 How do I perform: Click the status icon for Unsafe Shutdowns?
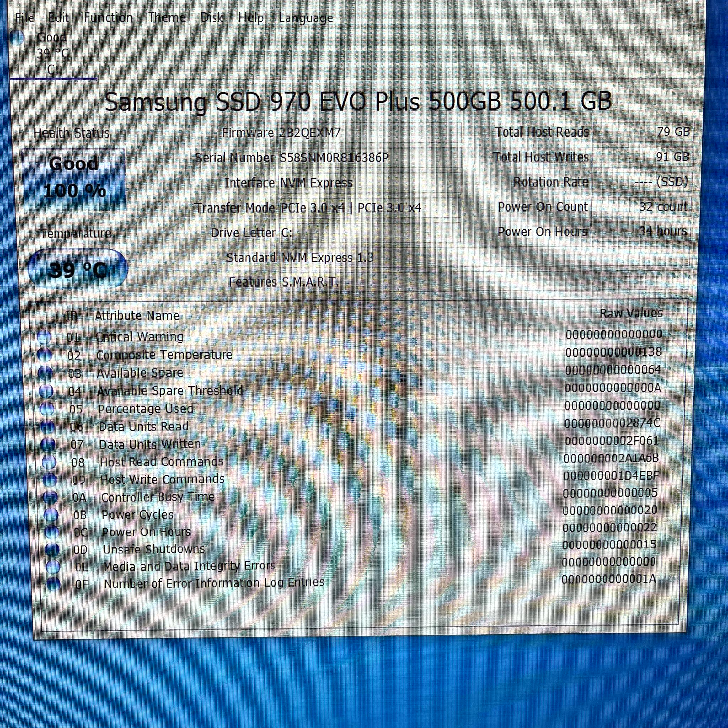point(52,550)
